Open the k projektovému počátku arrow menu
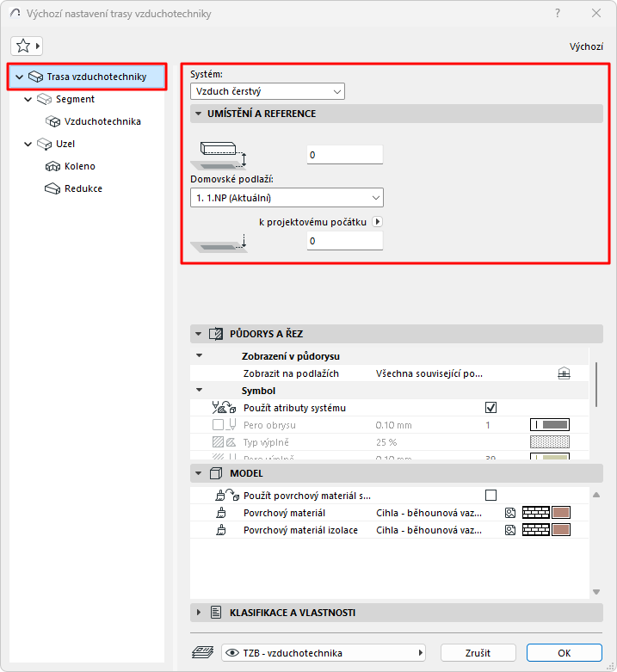Screen dimensions: 617x672 (x=377, y=222)
